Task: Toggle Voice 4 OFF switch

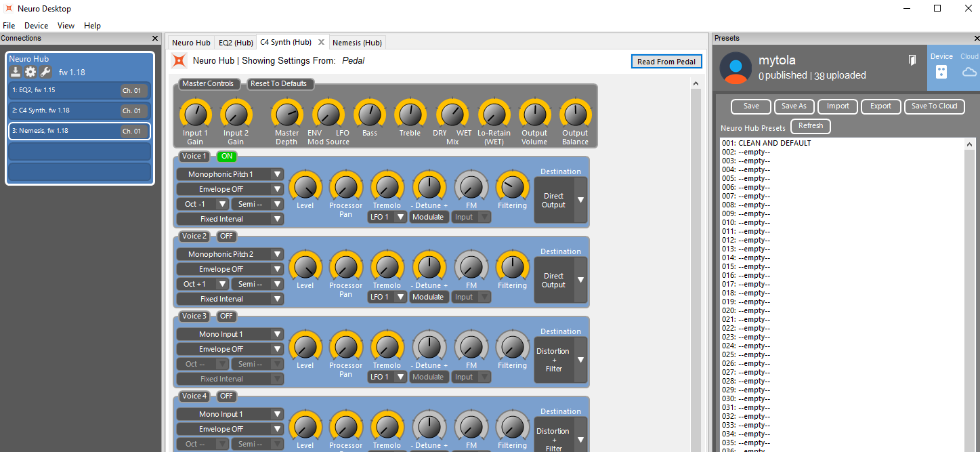Action: click(x=226, y=396)
